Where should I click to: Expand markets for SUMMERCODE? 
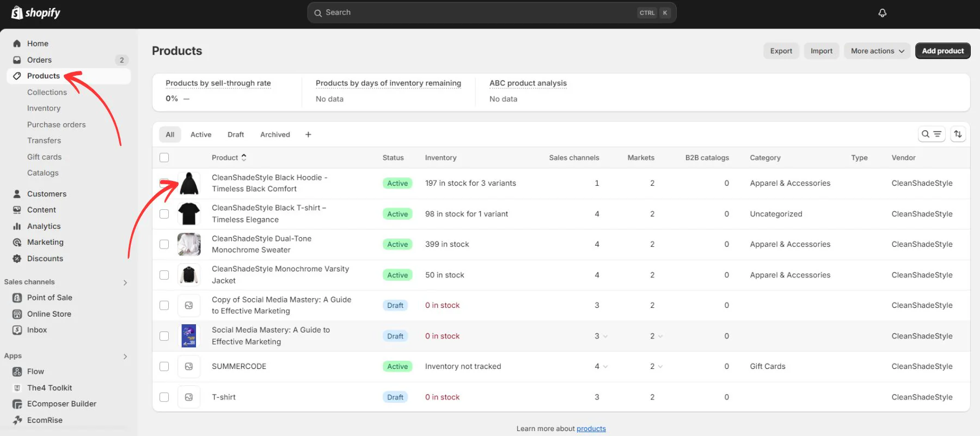coord(660,367)
